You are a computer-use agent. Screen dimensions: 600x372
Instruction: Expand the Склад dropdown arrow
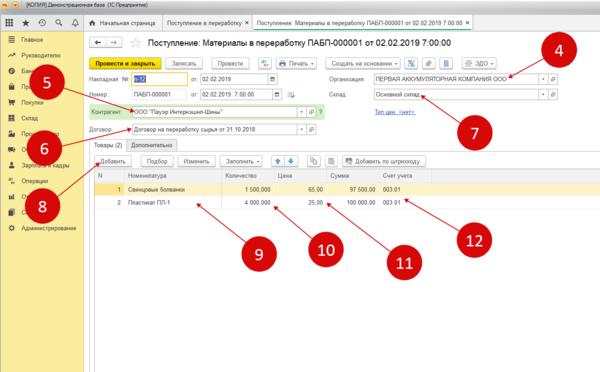(x=543, y=95)
